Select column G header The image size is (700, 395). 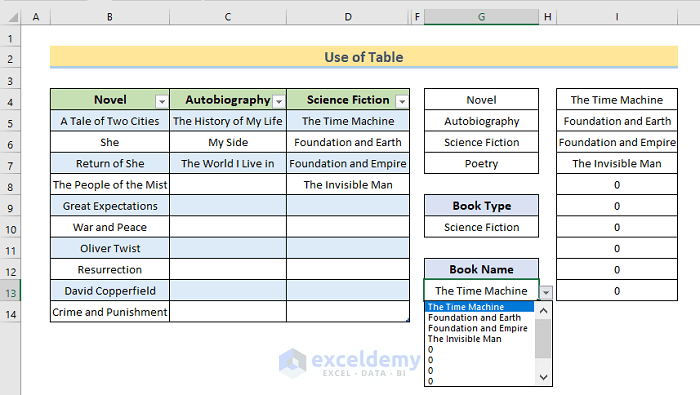click(481, 17)
